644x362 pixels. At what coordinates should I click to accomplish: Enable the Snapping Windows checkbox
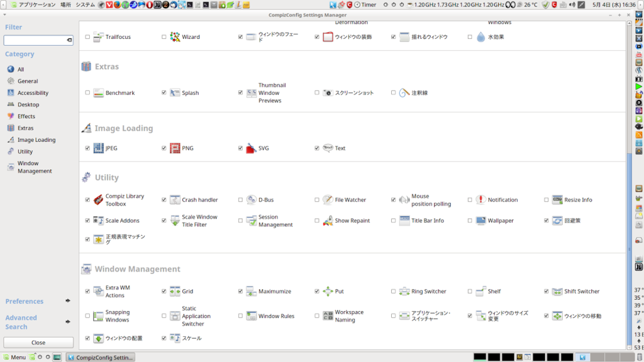(87, 316)
